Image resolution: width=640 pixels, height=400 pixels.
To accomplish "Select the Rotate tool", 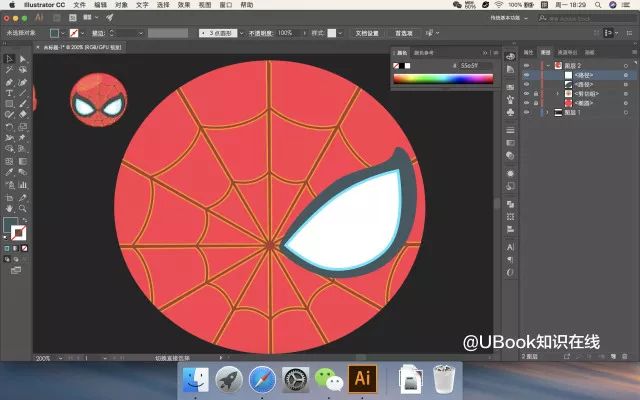I will coord(9,127).
